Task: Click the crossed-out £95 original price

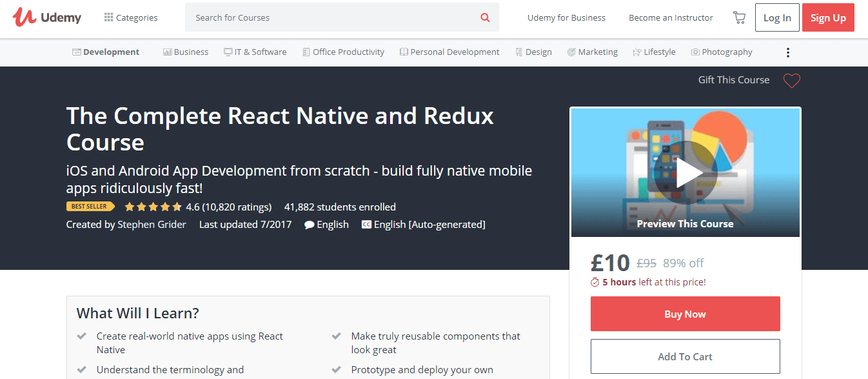Action: pyautogui.click(x=646, y=263)
